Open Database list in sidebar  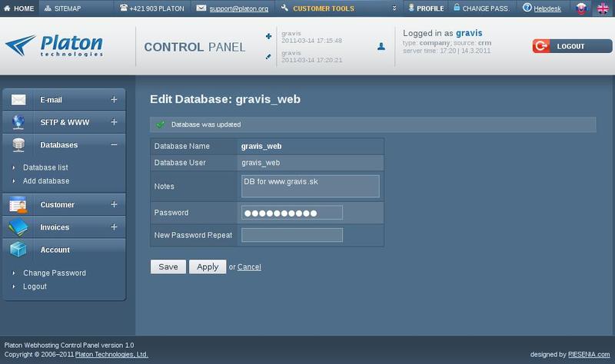tap(45, 167)
